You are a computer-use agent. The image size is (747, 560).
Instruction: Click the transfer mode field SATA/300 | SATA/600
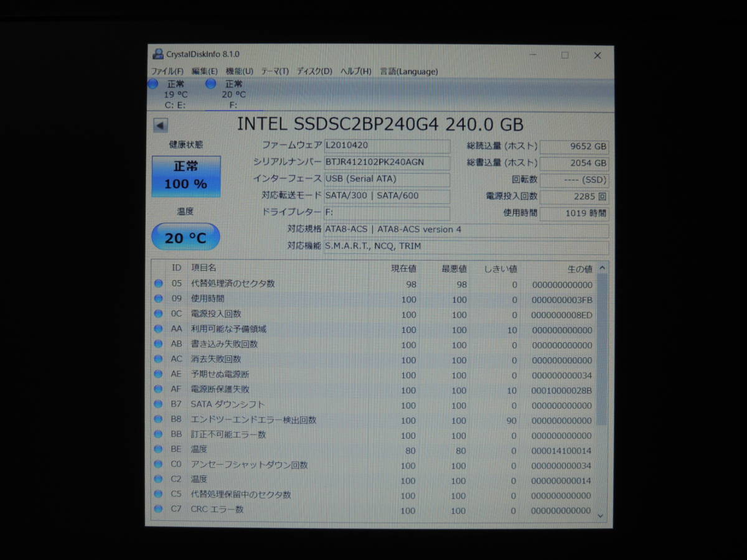click(387, 196)
